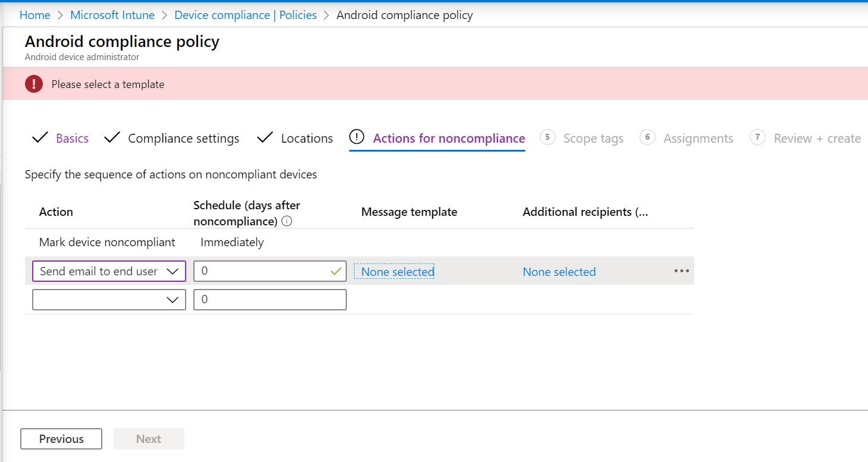Go back to the Basics tab
This screenshot has width=868, height=462.
(72, 138)
